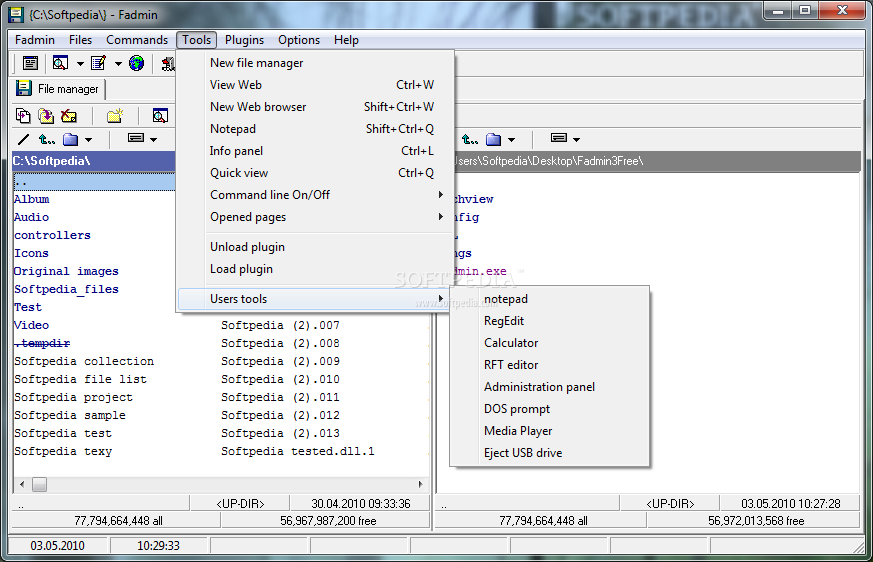The width and height of the screenshot is (873, 562).
Task: Switch to the File manager tab
Action: pyautogui.click(x=58, y=89)
